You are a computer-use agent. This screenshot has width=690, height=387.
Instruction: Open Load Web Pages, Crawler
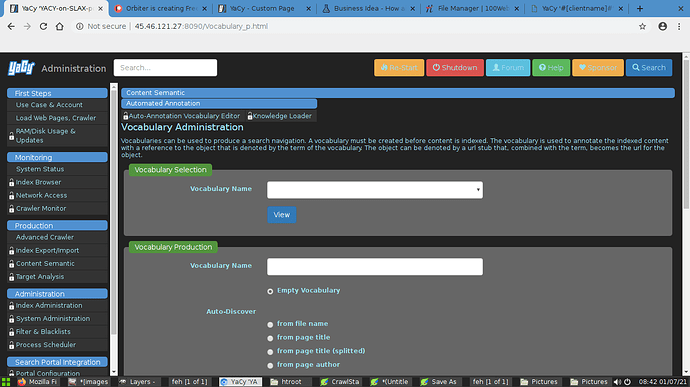tap(56, 118)
